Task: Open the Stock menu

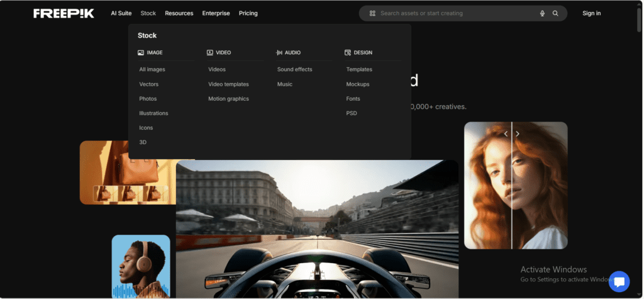Action: [x=148, y=13]
